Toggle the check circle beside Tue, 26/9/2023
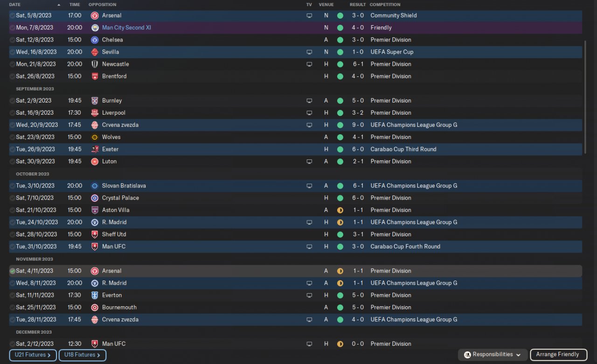This screenshot has height=364, width=597. pos(12,149)
